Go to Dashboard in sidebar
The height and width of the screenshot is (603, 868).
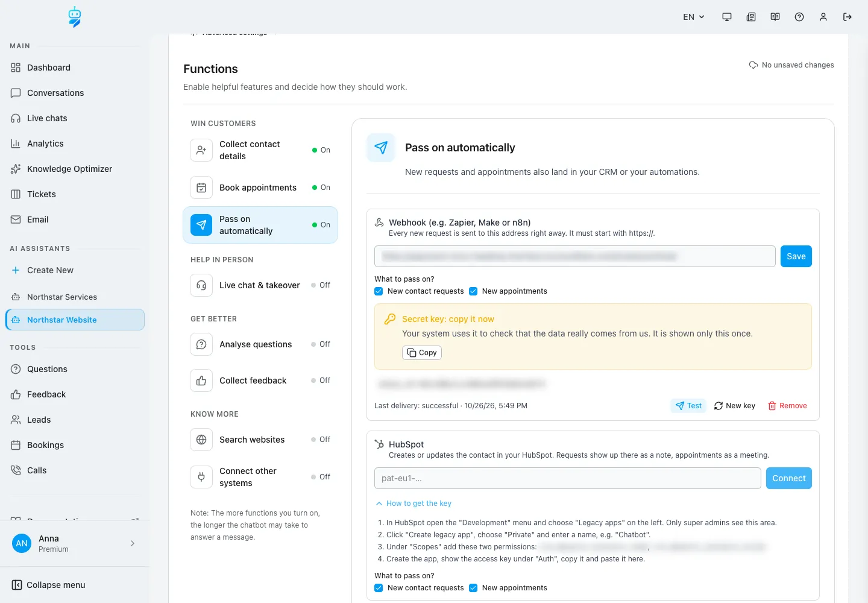[x=75, y=68]
